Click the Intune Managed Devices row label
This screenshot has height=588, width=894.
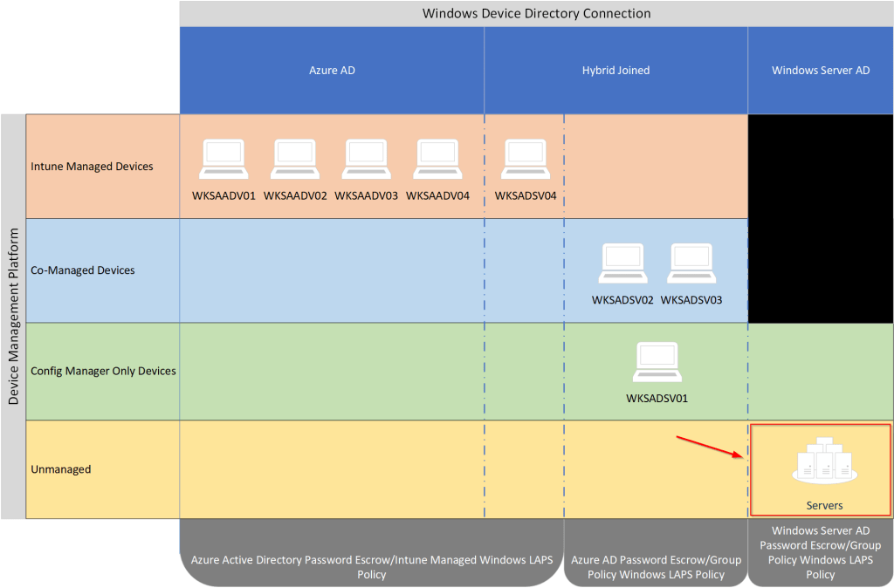[92, 167]
